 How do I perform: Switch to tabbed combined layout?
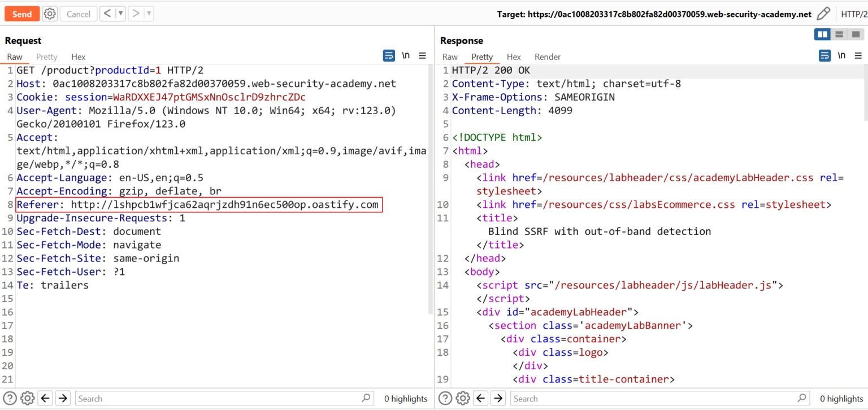pyautogui.click(x=856, y=35)
